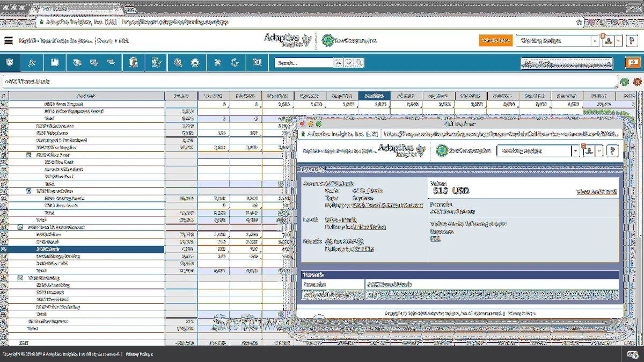644x362 pixels.
Task: Click the find-previous up arrow next to Search
Action: [339, 63]
